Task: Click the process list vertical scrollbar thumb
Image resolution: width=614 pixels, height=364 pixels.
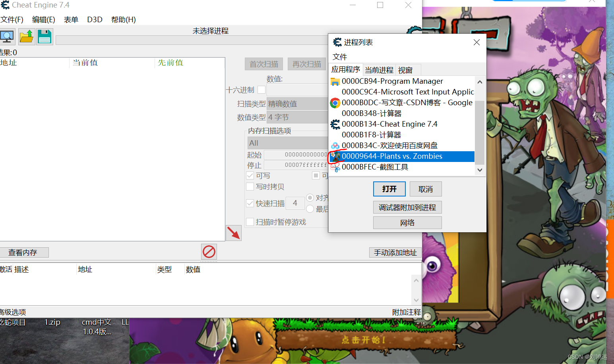Action: [x=480, y=132]
